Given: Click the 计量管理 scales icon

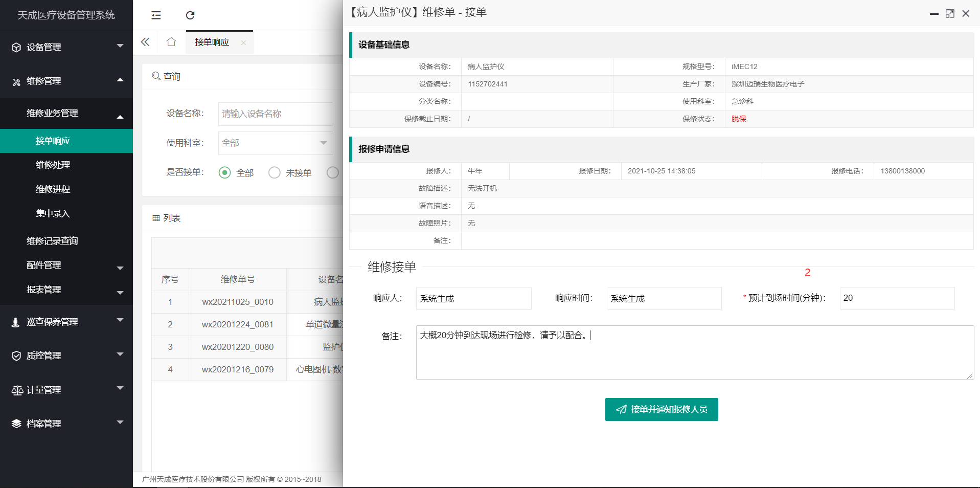Looking at the screenshot, I should (x=17, y=390).
